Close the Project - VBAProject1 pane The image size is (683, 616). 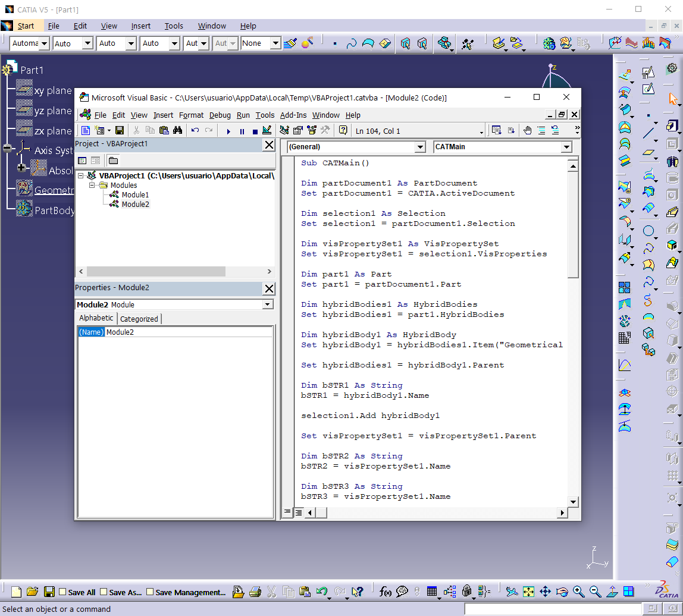point(269,145)
